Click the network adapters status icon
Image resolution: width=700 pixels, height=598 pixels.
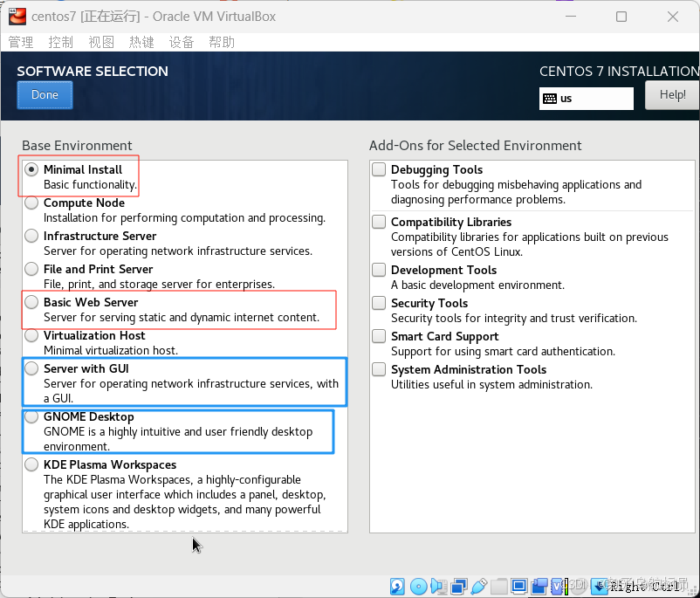pos(459,586)
